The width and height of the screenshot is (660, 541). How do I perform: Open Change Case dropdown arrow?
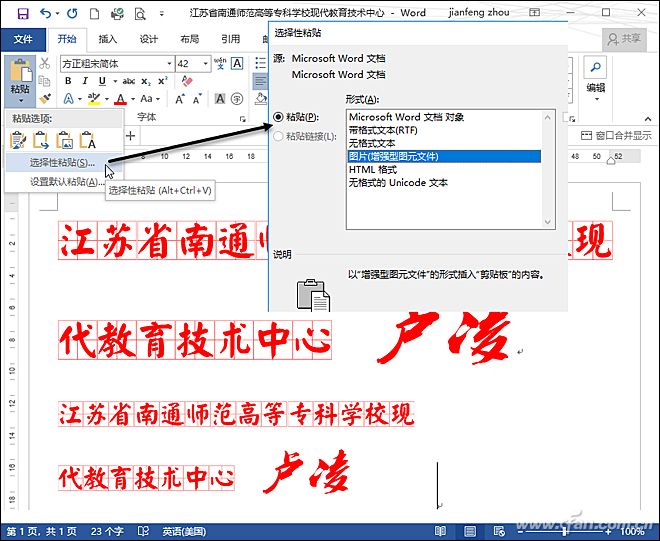(158, 99)
